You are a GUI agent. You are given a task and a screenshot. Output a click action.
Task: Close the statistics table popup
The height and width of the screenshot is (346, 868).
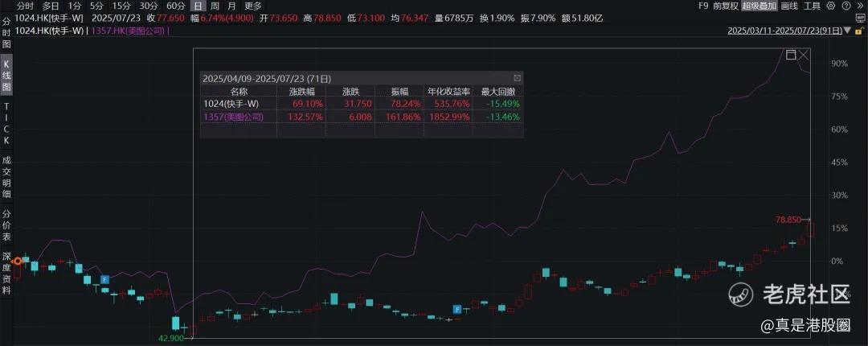(517, 78)
